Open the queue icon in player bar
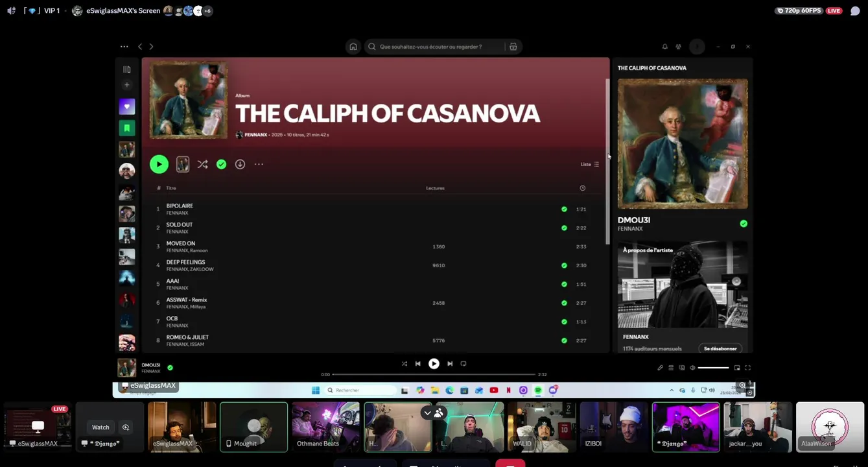This screenshot has height=467, width=868. click(671, 368)
